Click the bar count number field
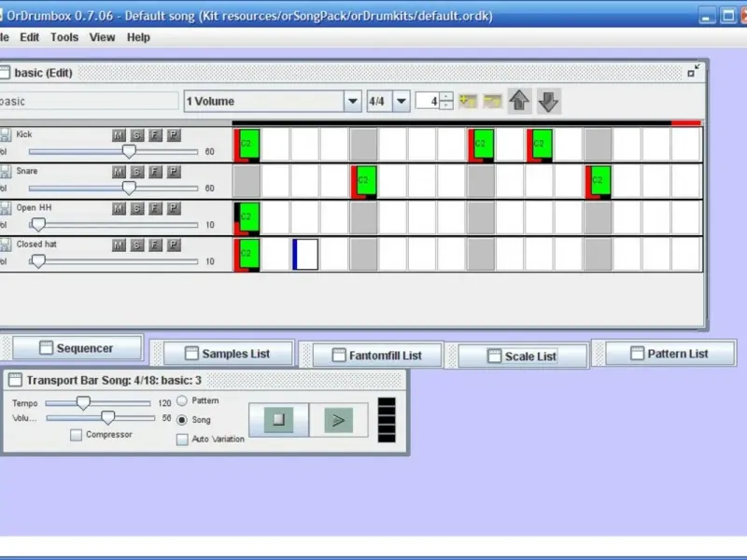The image size is (747, 560). pyautogui.click(x=428, y=101)
